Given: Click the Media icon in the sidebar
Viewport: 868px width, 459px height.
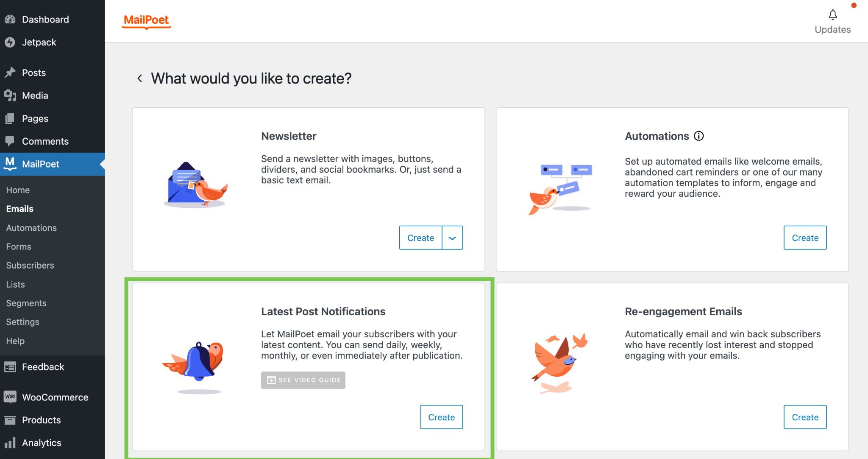Looking at the screenshot, I should pyautogui.click(x=10, y=95).
